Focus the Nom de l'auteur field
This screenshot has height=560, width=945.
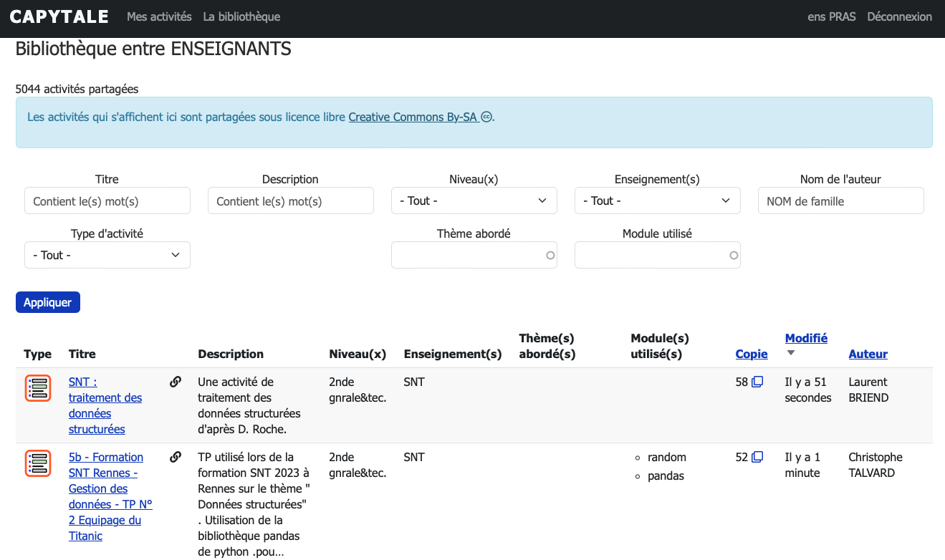click(840, 201)
